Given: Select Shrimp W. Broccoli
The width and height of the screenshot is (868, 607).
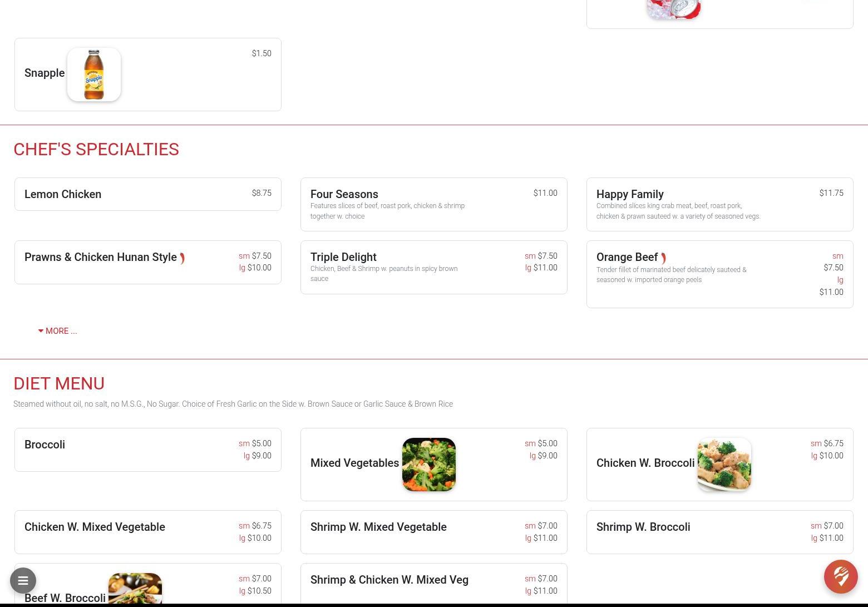Looking at the screenshot, I should (720, 532).
